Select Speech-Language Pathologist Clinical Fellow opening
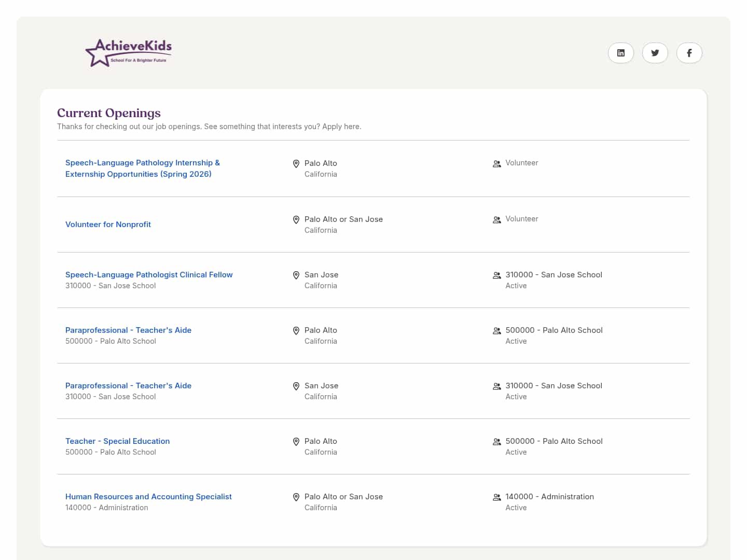Viewport: 747px width, 560px height. (x=149, y=274)
